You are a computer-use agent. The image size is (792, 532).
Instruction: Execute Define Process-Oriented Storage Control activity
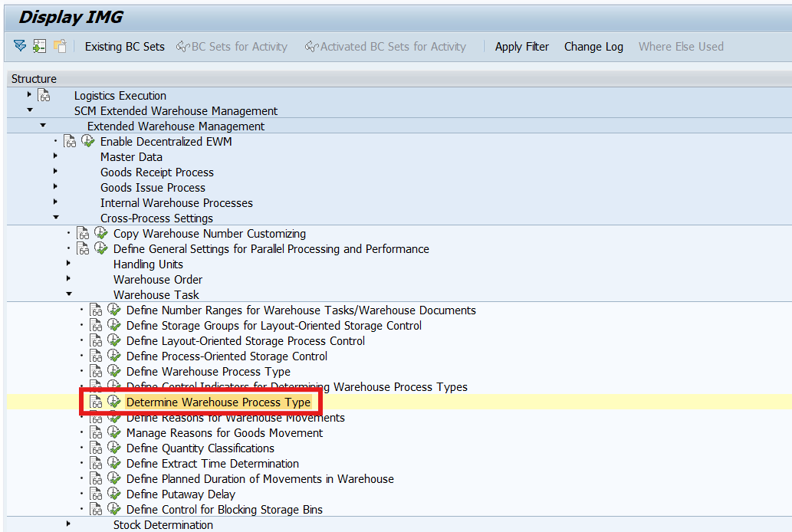coord(114,356)
